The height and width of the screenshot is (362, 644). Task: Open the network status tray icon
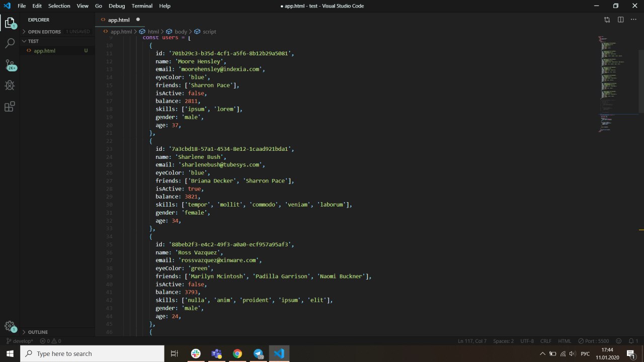click(x=563, y=353)
